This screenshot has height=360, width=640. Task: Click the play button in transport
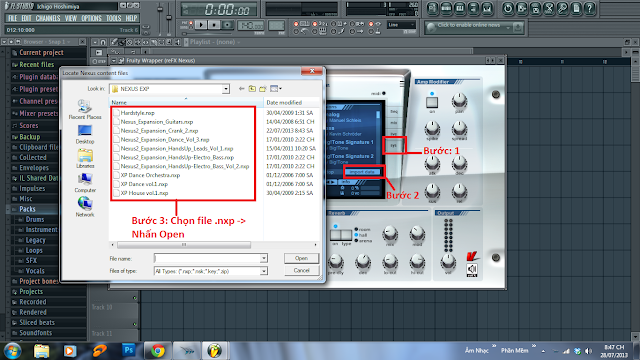point(201,25)
